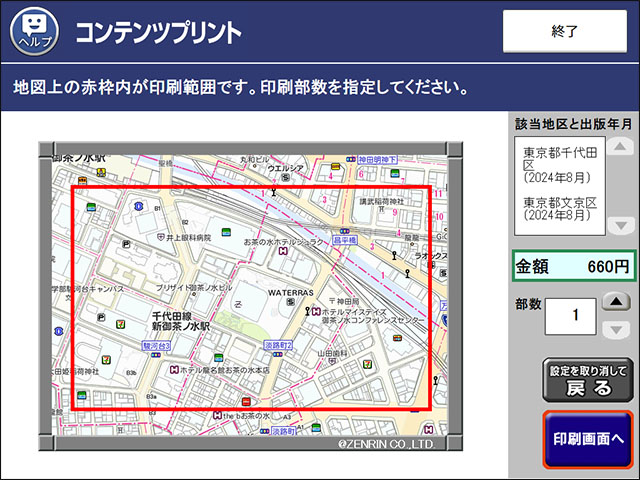The height and width of the screenshot is (480, 640).
Task: Select 東京都文京区 (2024年8月) entry
Action: pyautogui.click(x=560, y=209)
